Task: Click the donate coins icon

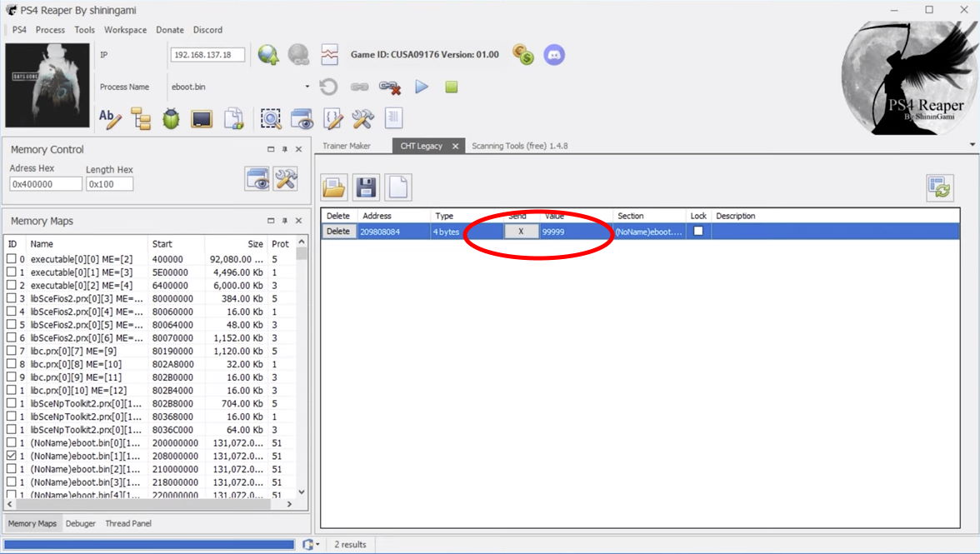Action: tap(523, 55)
